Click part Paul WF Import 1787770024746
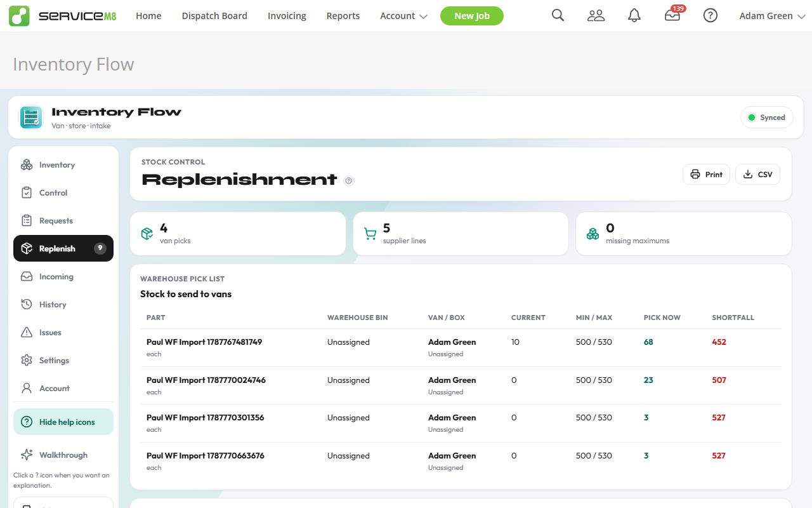The image size is (812, 508). tap(206, 380)
